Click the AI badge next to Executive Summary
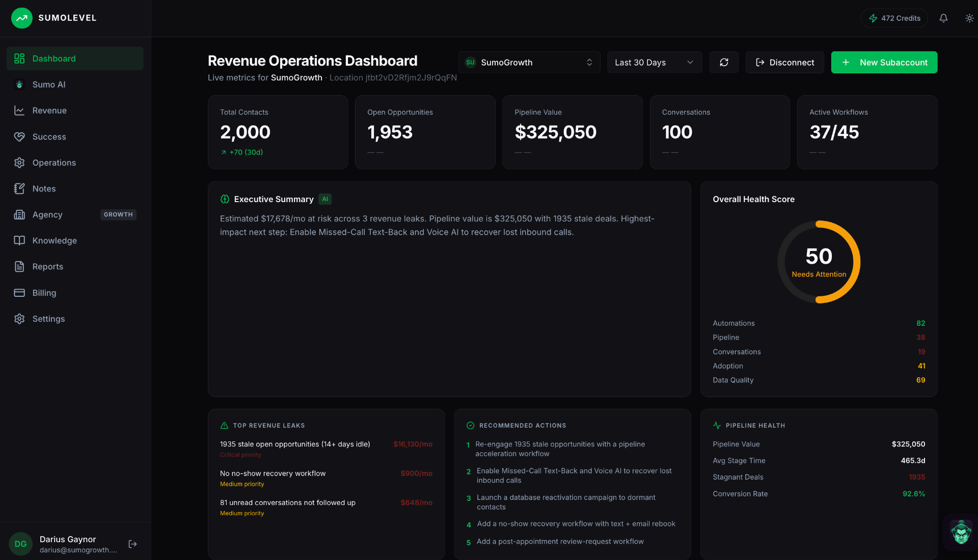 325,199
